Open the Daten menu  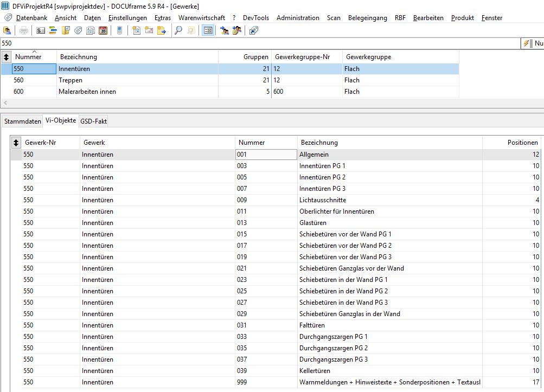click(x=92, y=18)
